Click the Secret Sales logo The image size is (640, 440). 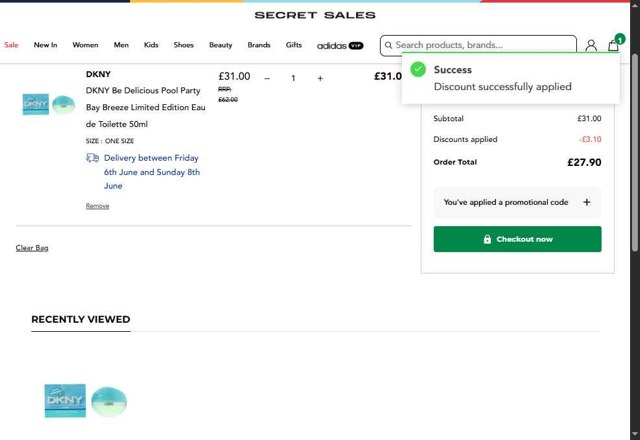(x=315, y=15)
